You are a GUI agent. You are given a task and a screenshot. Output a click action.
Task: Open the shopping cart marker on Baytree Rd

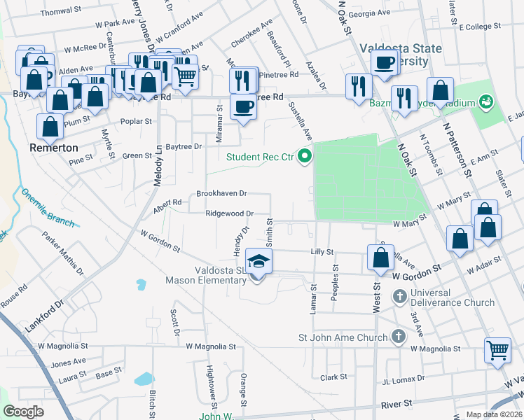tap(186, 78)
